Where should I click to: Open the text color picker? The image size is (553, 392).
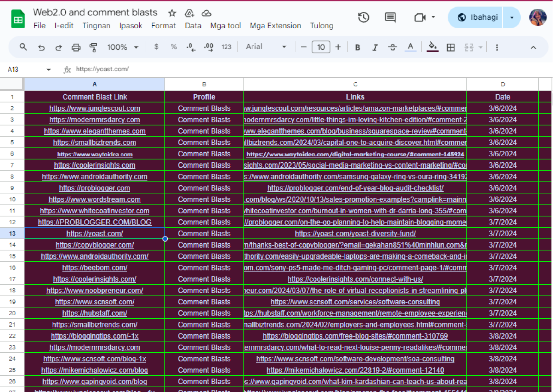point(410,47)
